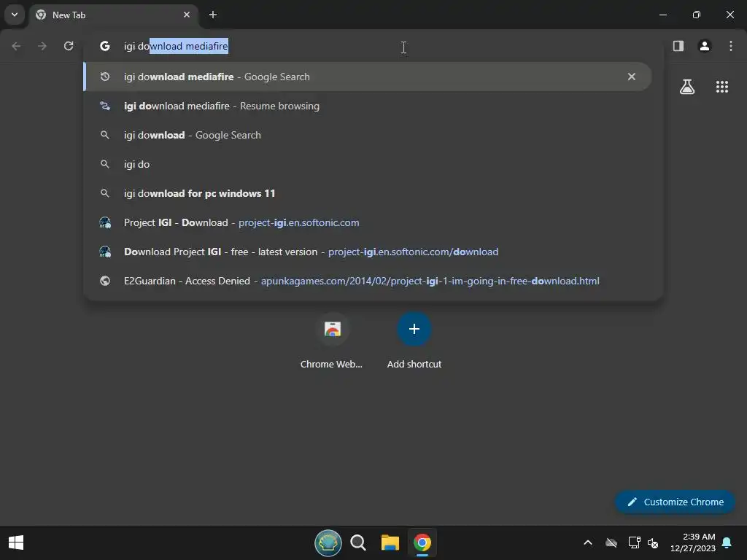Open Windows Search from taskbar
The width and height of the screenshot is (747, 560).
click(358, 542)
